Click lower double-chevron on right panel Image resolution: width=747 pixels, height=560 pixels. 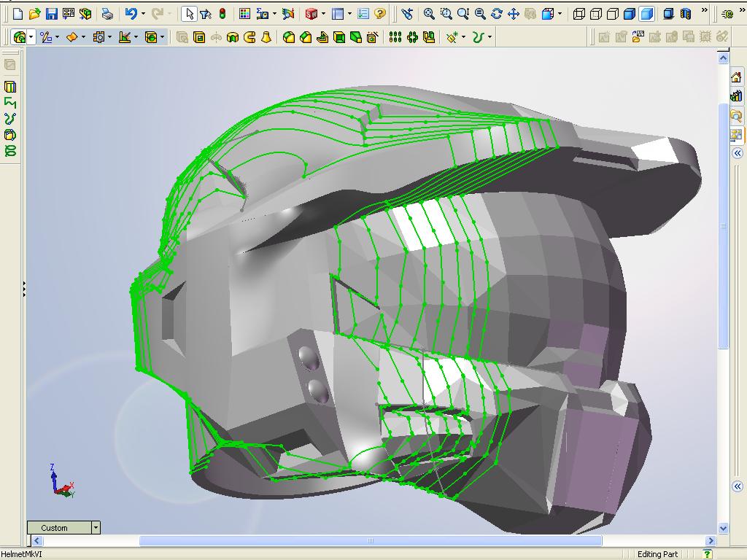click(x=738, y=486)
